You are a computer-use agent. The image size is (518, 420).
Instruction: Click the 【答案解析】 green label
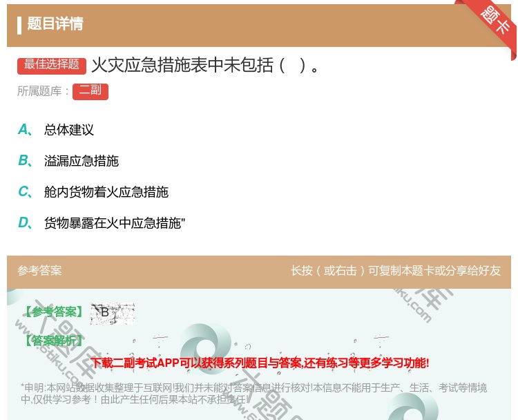click(x=54, y=341)
